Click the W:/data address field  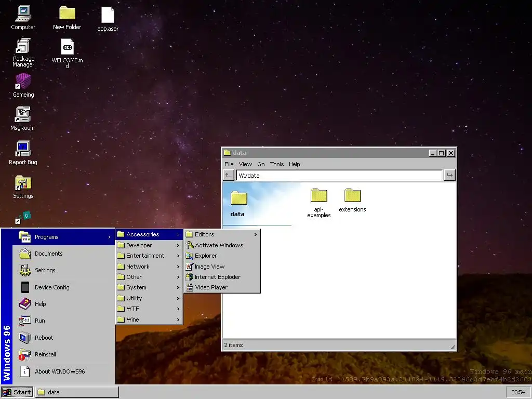click(x=339, y=176)
